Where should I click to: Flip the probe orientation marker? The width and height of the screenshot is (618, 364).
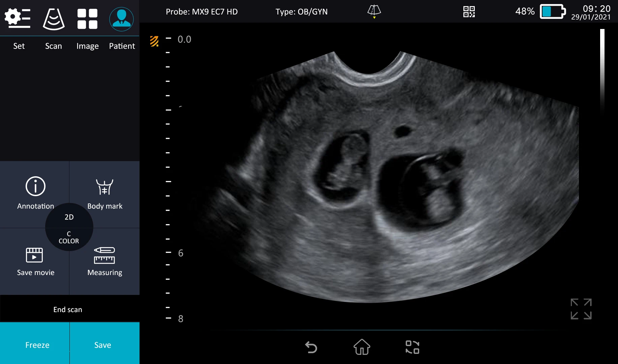coord(374,10)
